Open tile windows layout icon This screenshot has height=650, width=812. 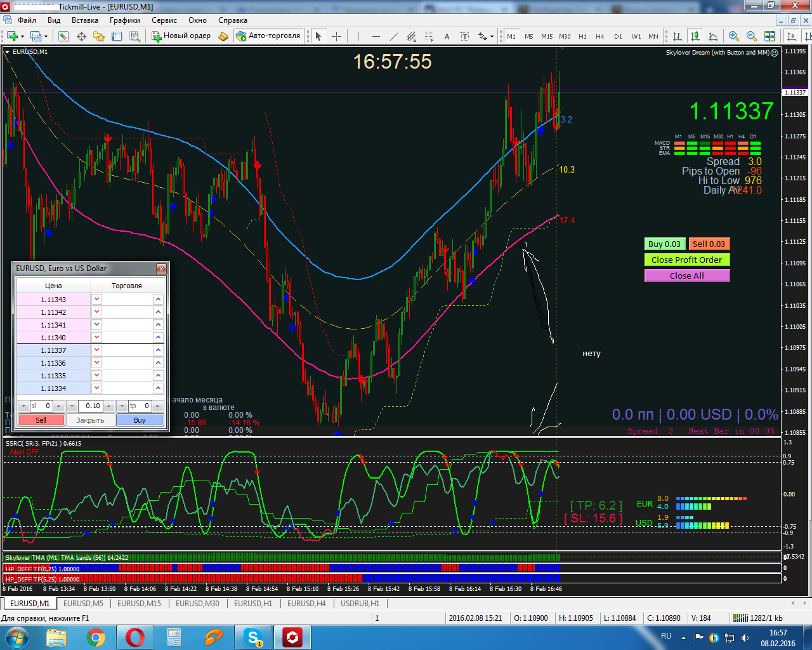click(x=769, y=36)
